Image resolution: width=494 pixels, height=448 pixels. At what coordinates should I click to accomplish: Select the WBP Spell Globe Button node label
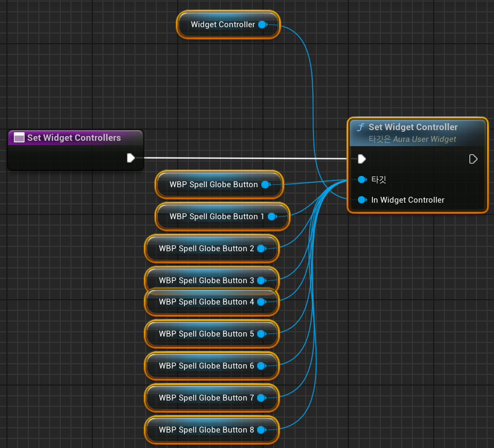pos(213,185)
